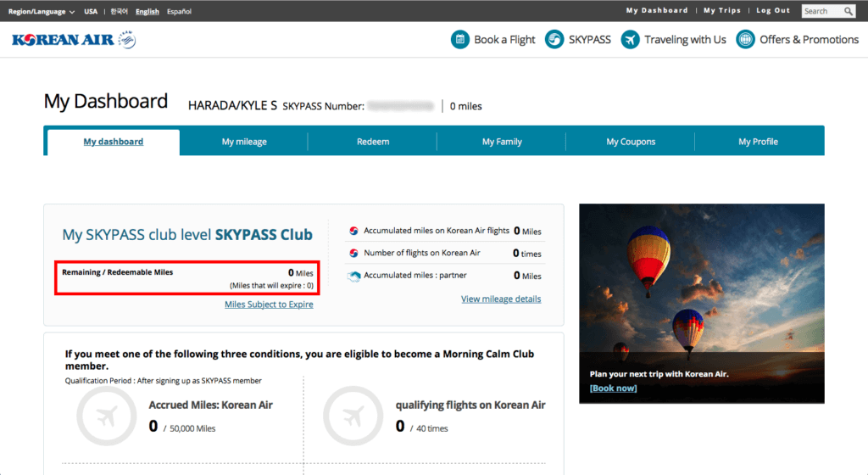Click the Miles Subject to Expire link
Screen dimensions: 868x475
269,305
